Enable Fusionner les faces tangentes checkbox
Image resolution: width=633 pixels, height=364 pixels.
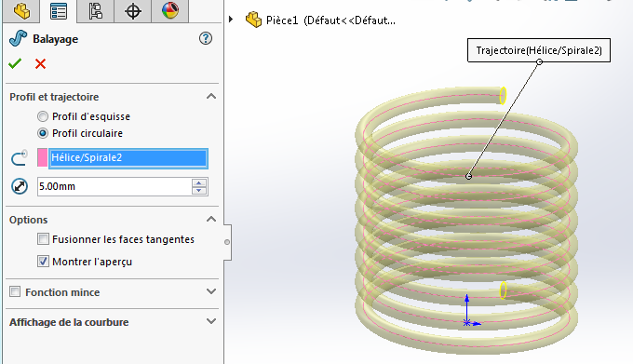point(43,239)
